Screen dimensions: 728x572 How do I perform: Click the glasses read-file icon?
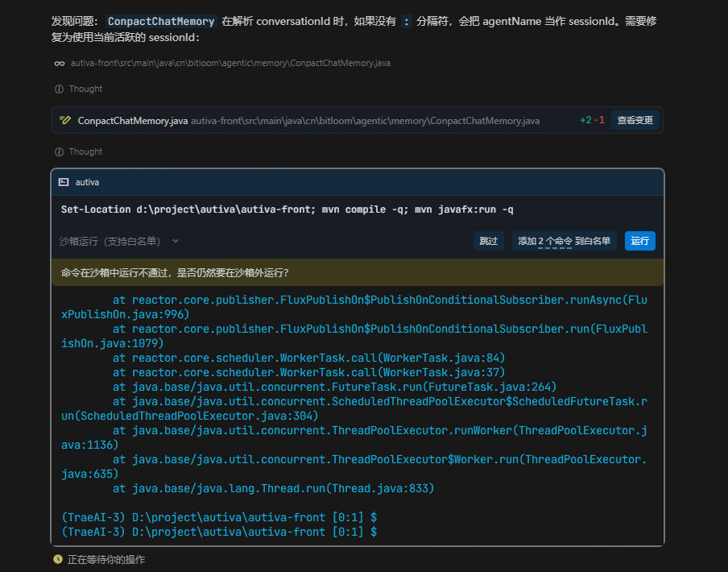[59, 63]
